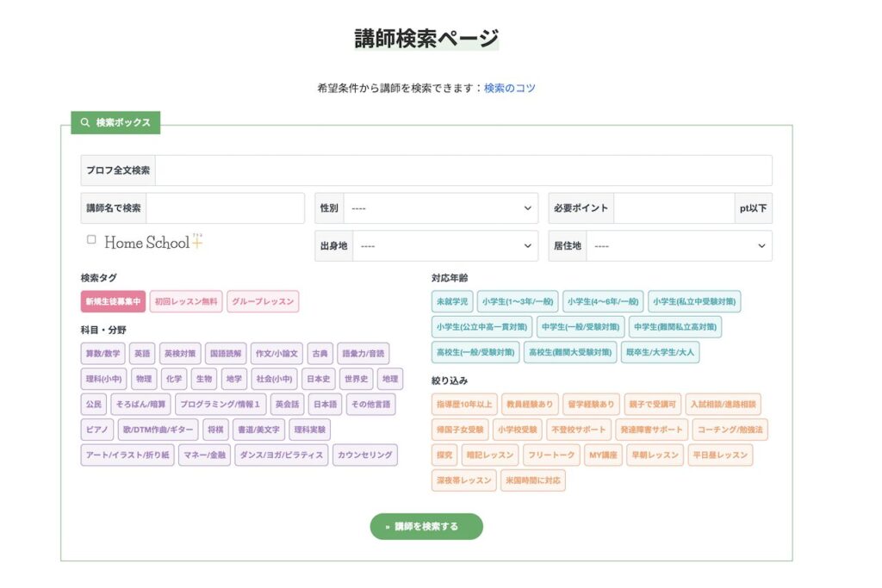Select the 既卒生/大学生/大人 age tag

tap(661, 352)
